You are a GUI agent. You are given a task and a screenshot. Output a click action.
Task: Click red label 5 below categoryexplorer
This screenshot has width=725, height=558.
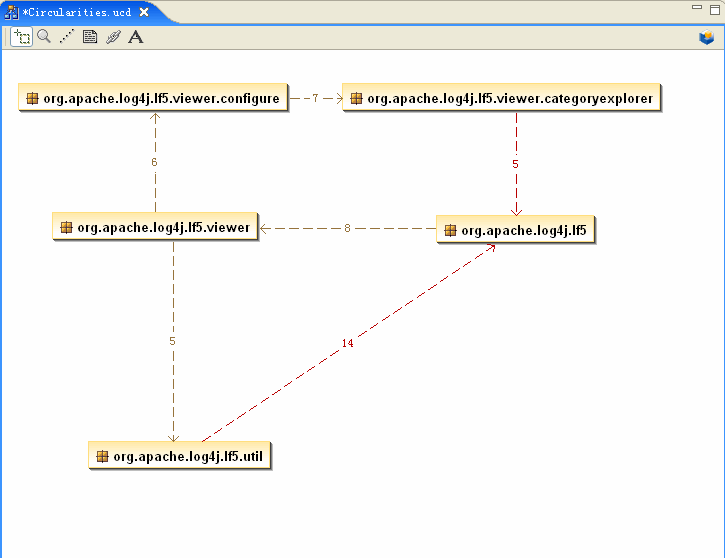click(515, 164)
